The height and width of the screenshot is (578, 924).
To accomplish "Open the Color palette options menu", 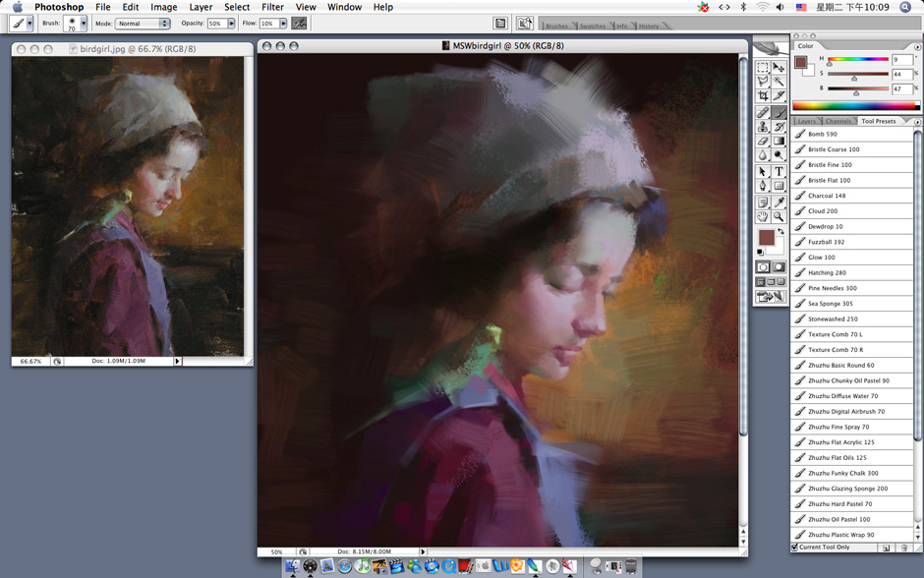I will [917, 46].
